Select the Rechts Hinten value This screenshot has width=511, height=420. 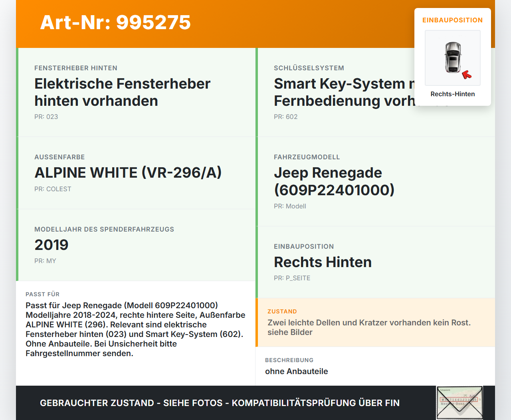[323, 262]
